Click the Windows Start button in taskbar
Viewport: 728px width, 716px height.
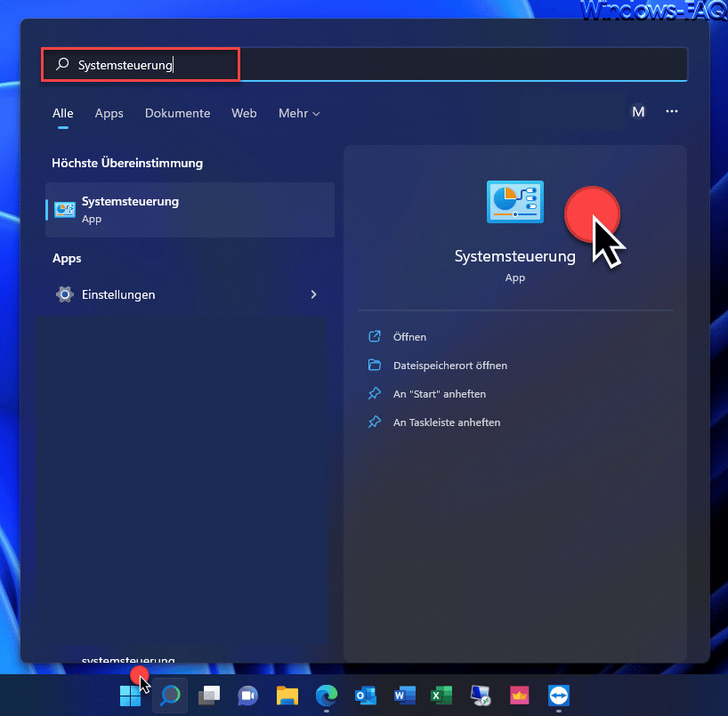click(x=130, y=696)
